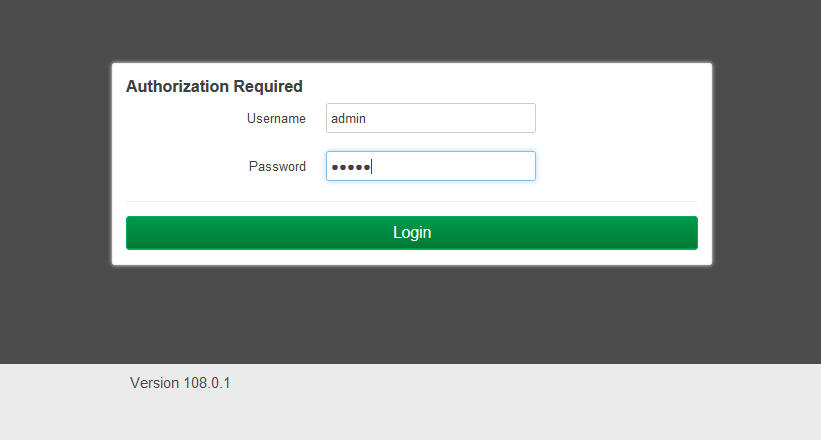Focus the Password input field
821x440 pixels.
tap(430, 166)
